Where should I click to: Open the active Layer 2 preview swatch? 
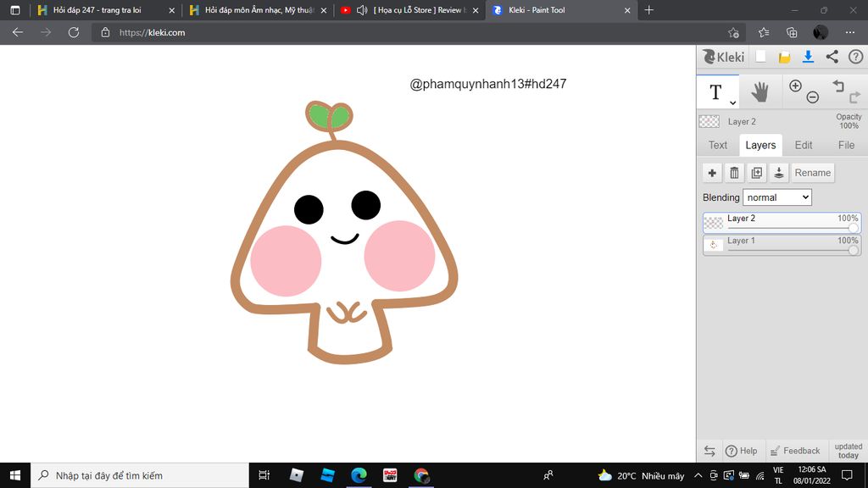coord(709,121)
